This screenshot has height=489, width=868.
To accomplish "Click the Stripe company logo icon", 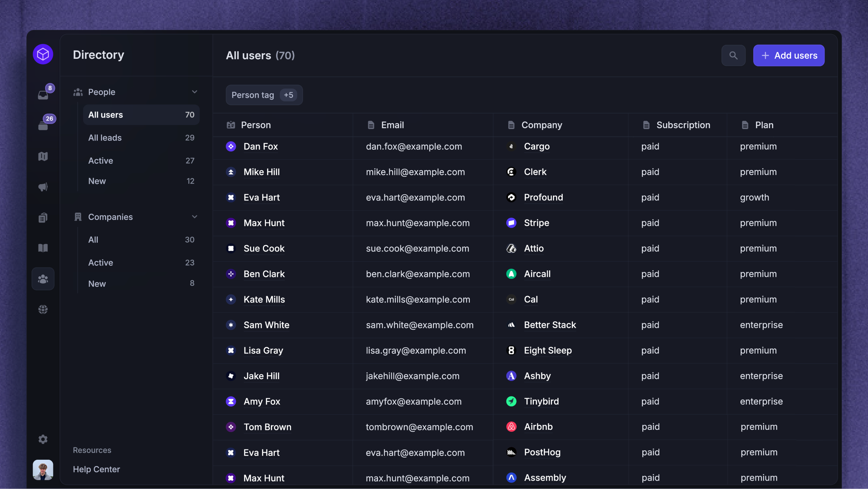I will pos(511,223).
